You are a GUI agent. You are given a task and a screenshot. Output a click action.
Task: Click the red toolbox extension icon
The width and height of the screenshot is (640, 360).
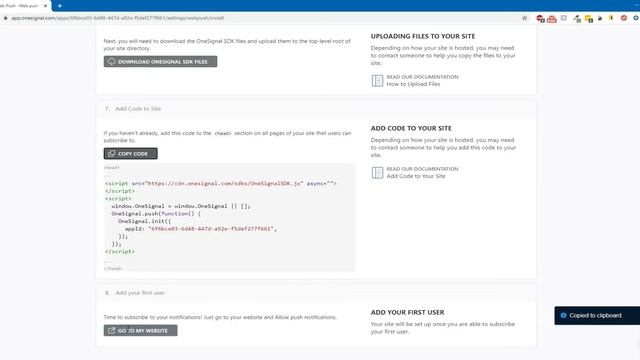(x=552, y=19)
